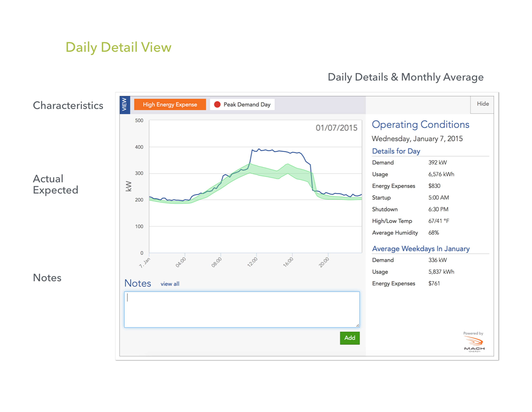The width and height of the screenshot is (532, 412).
Task: Hide the Operating Conditions panel
Action: pos(482,104)
